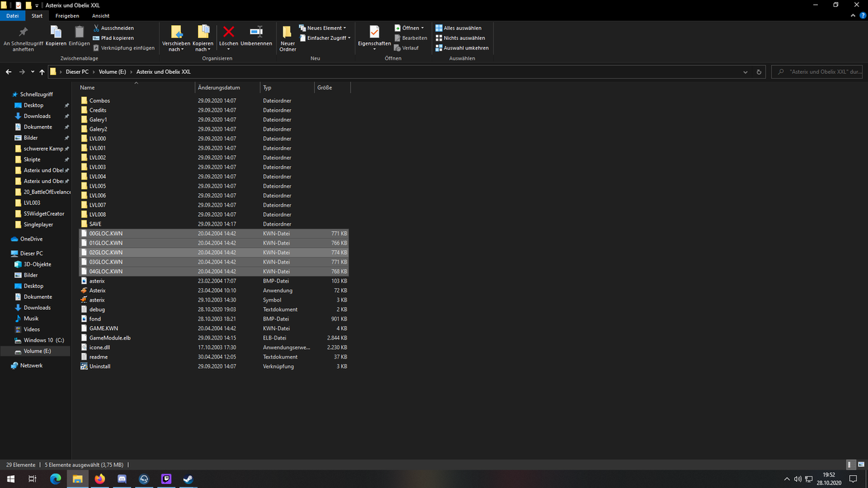
Task: Click Pfad kopieren
Action: [113, 38]
